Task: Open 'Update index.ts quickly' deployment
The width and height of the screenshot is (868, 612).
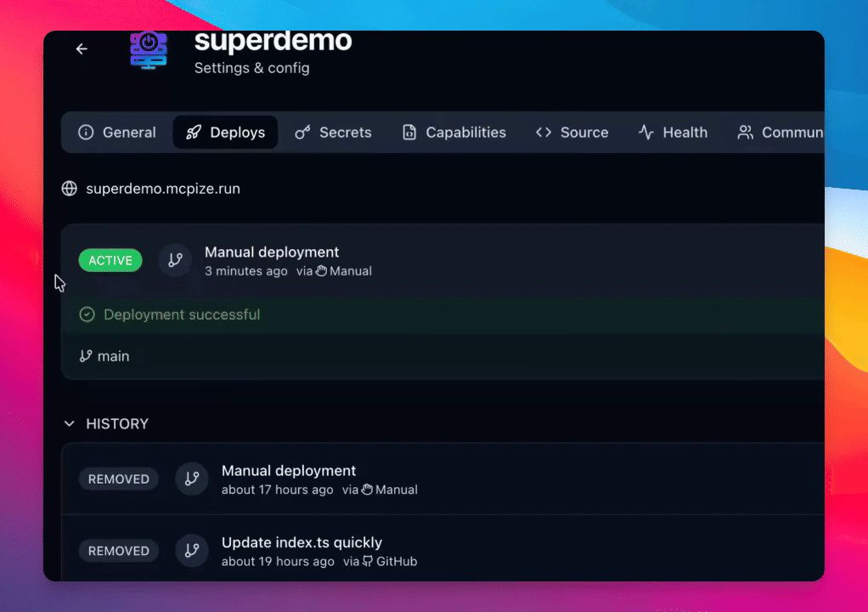Action: (302, 543)
